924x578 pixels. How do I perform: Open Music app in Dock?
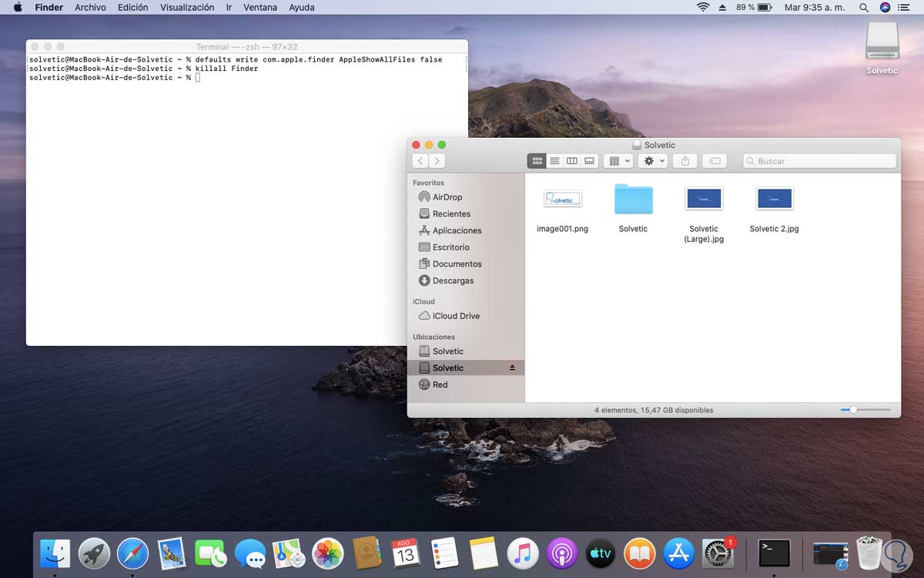tap(523, 553)
